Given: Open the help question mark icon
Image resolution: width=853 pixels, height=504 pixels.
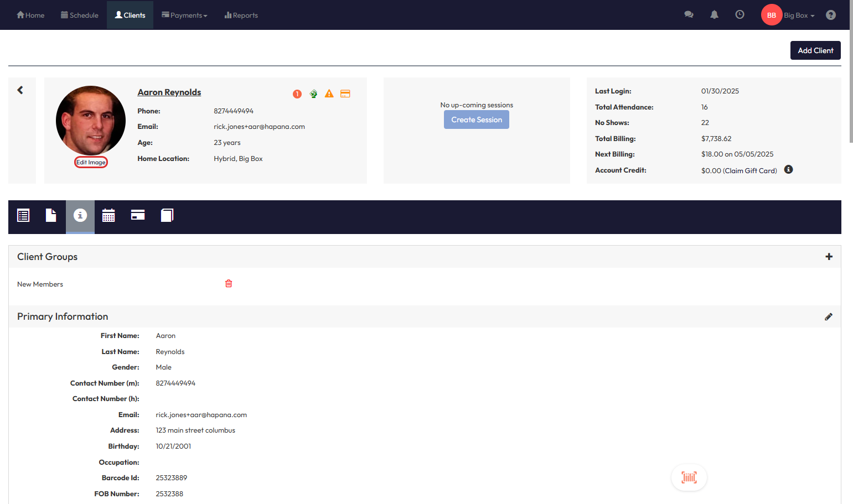Looking at the screenshot, I should pos(830,15).
